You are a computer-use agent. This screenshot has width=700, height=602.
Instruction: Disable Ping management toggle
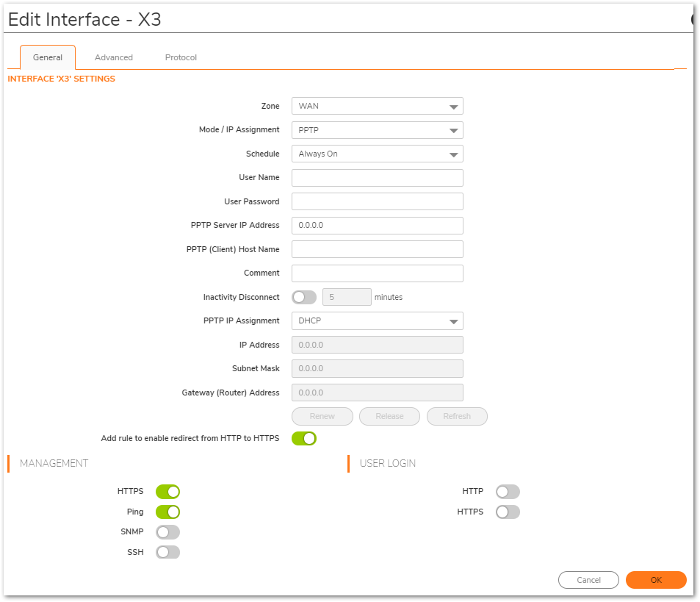click(x=167, y=512)
